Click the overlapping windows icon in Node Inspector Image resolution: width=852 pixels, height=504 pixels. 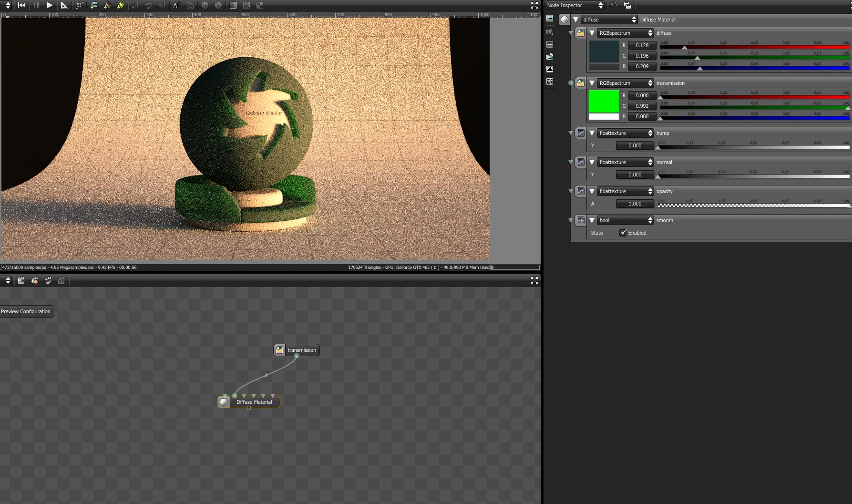(x=627, y=5)
